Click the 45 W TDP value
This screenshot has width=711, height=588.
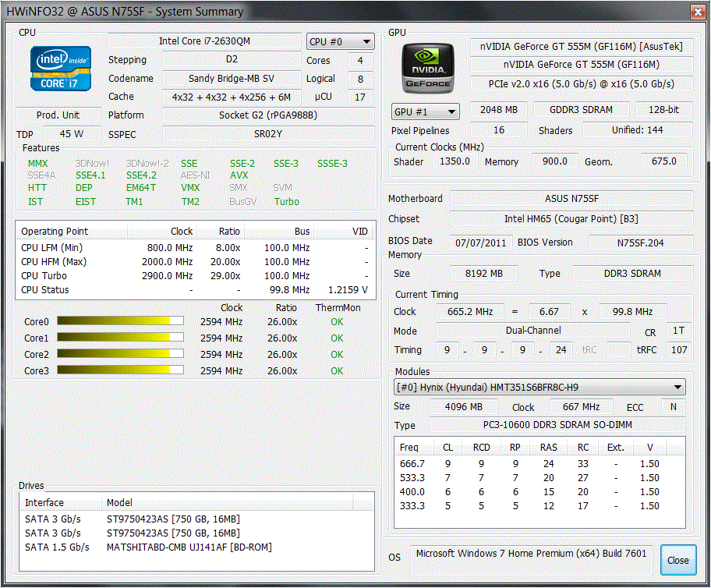(x=72, y=134)
